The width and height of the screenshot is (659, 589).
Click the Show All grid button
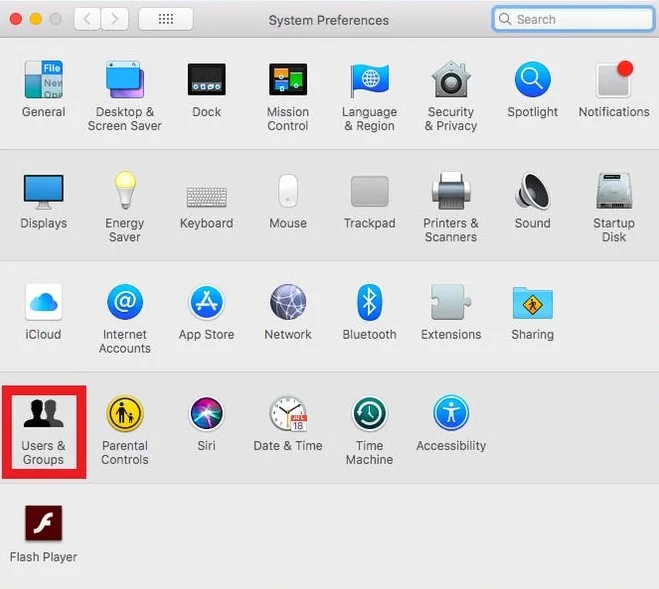pyautogui.click(x=165, y=19)
